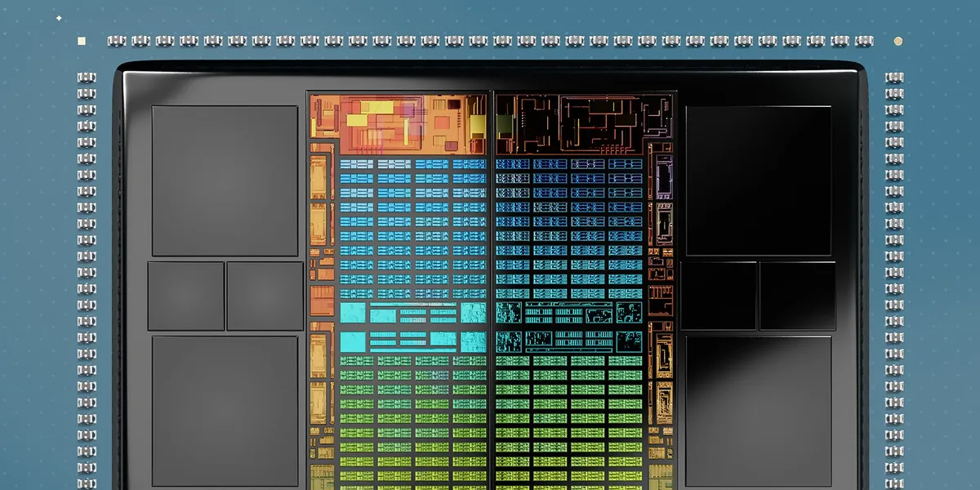980x490 pixels.
Task: Click the right small black square in the right pair
Action: point(797,296)
